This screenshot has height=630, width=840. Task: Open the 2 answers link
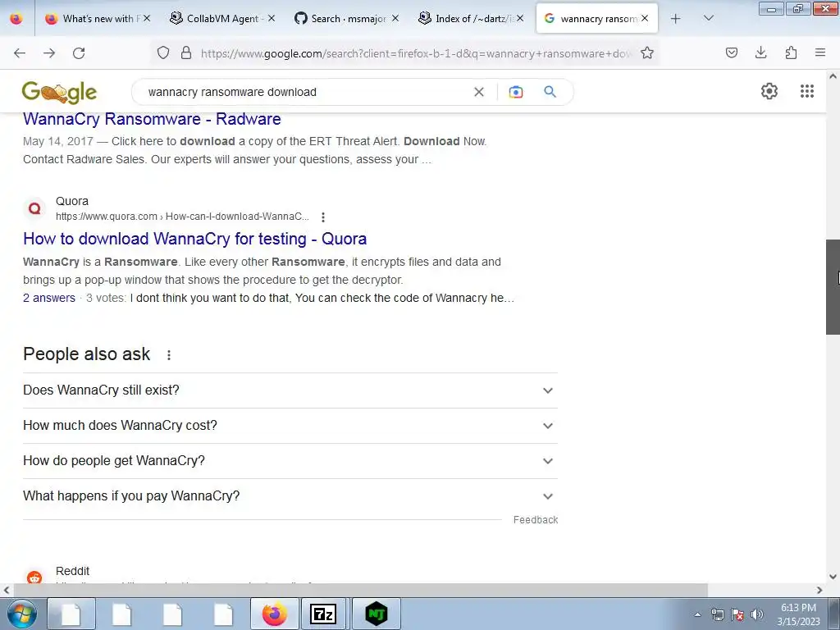pyautogui.click(x=49, y=298)
